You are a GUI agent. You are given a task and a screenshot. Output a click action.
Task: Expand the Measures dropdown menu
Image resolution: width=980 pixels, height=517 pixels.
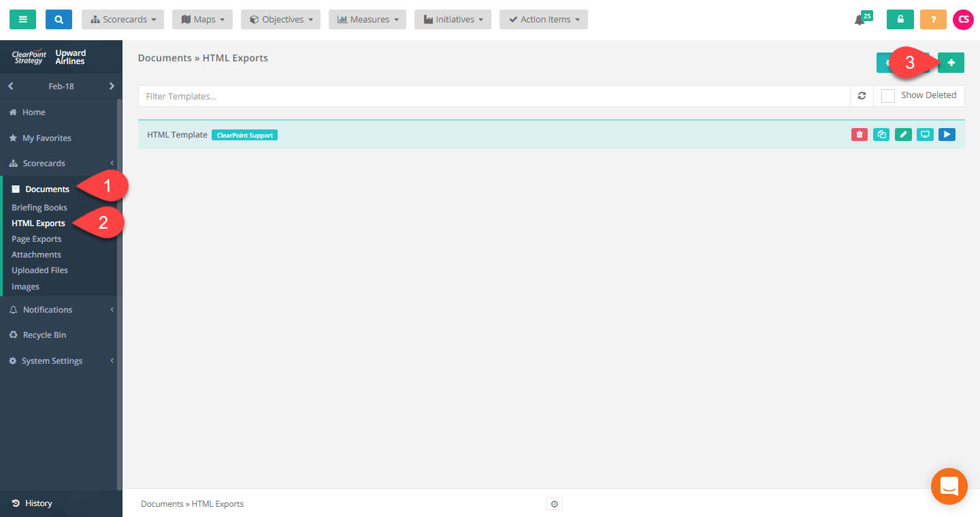point(367,20)
